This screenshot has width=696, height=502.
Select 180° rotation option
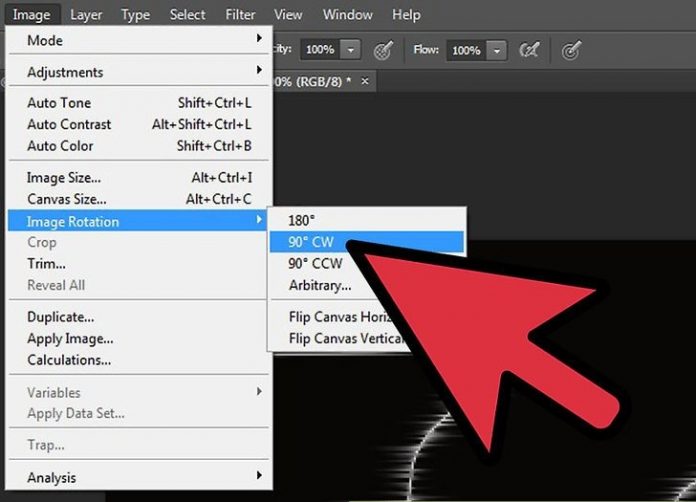click(x=303, y=220)
